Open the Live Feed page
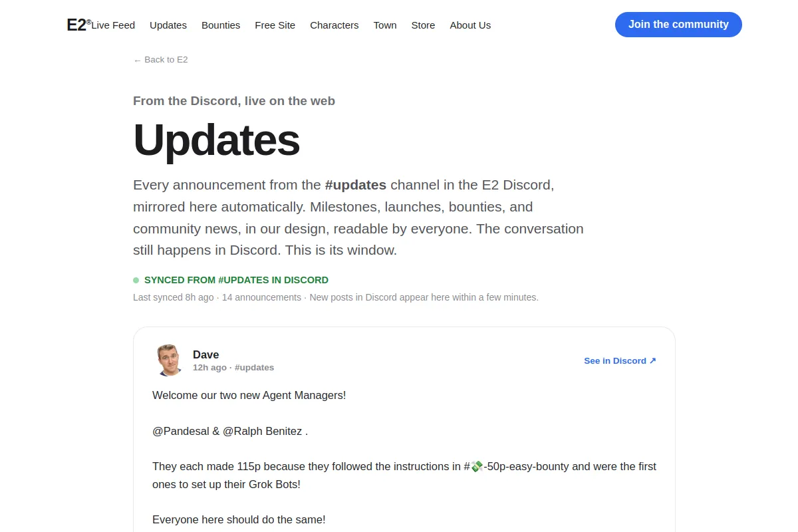Image resolution: width=798 pixels, height=532 pixels. 113,25
